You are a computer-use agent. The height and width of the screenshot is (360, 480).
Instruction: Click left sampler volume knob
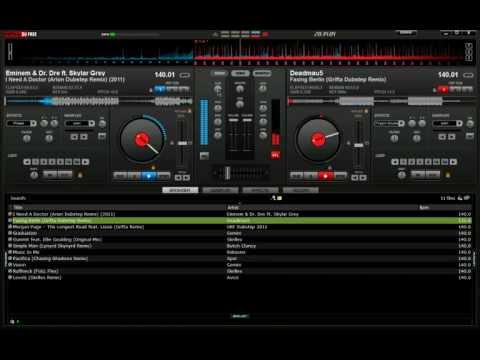[x=102, y=124]
